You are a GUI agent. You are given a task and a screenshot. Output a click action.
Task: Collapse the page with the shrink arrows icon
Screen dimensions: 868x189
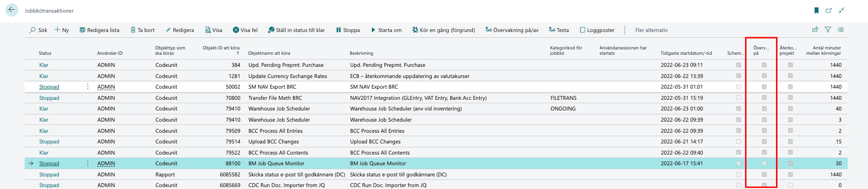(x=841, y=10)
